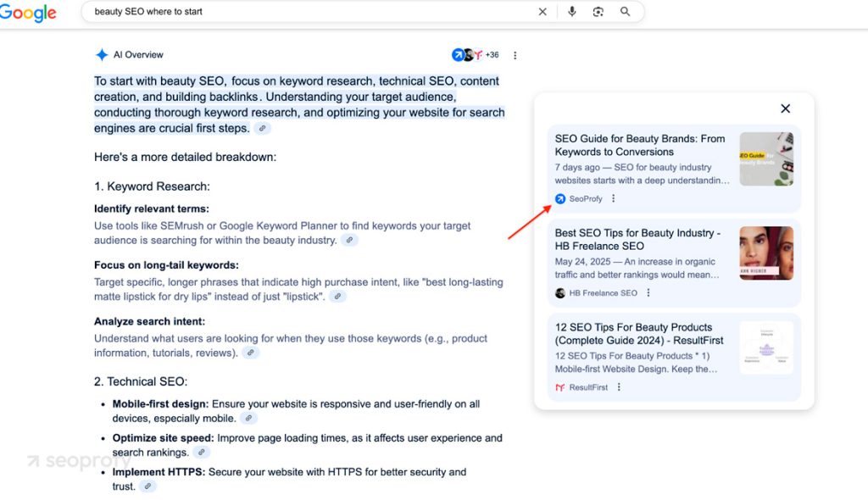Open the HB Freelance SEO card options menu
Screen dimensions: 868x500
(648, 292)
